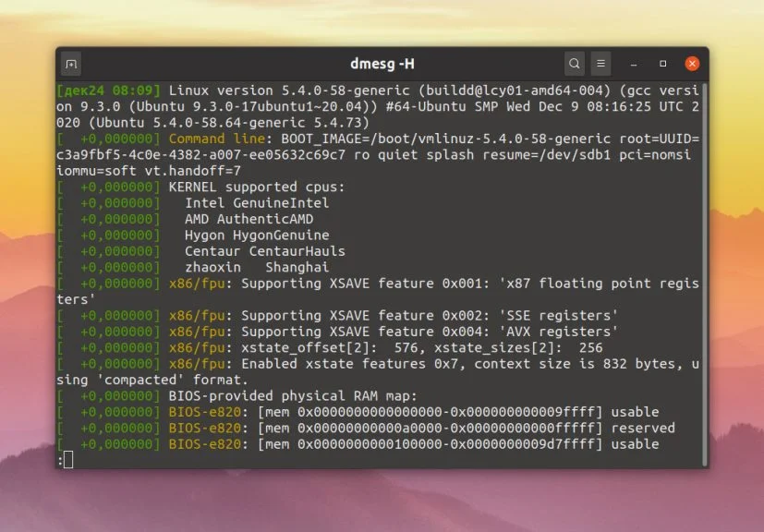
Task: Click the AMD AuthenticAMD entry
Action: pos(249,219)
